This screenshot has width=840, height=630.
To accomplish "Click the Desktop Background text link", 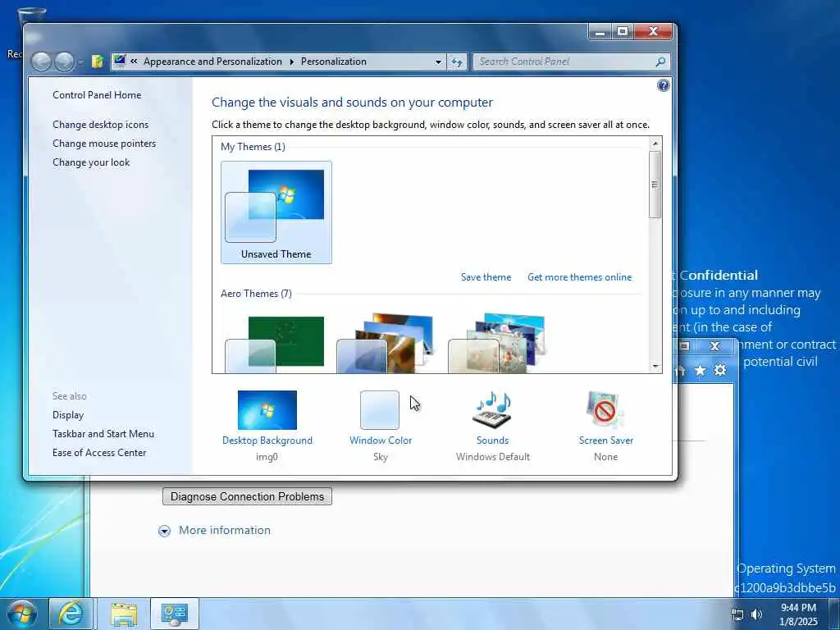I will (267, 441).
